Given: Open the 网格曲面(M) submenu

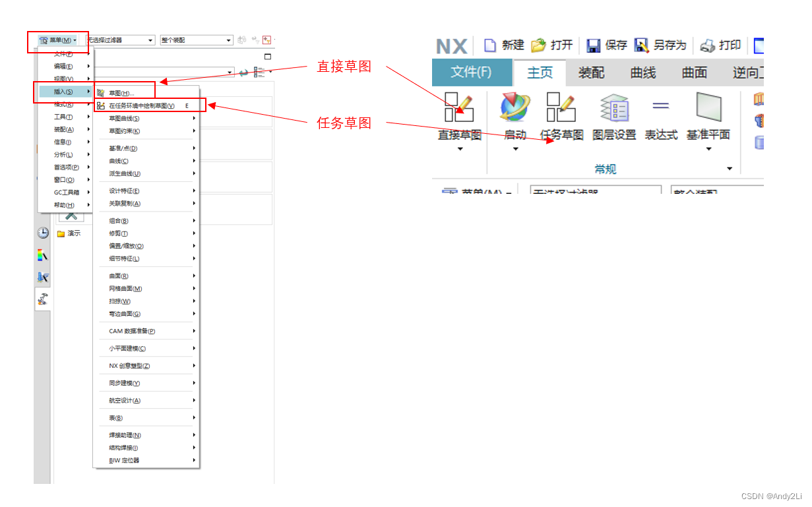Looking at the screenshot, I should coord(146,288).
